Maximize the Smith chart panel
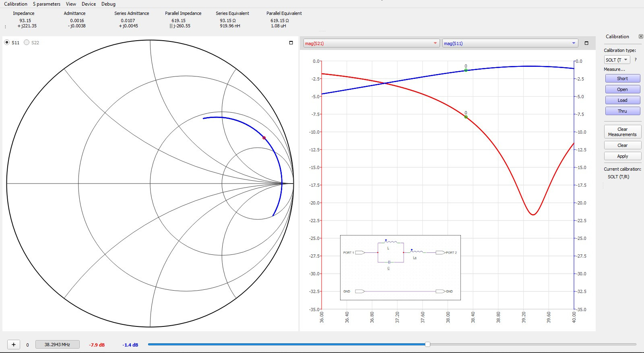The height and width of the screenshot is (353, 644). pos(291,43)
